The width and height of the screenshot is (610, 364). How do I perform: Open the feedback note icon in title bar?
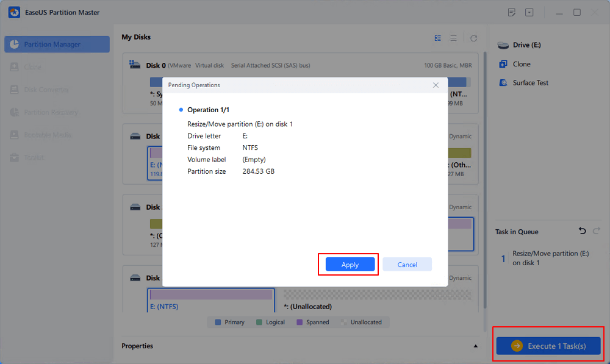[512, 12]
